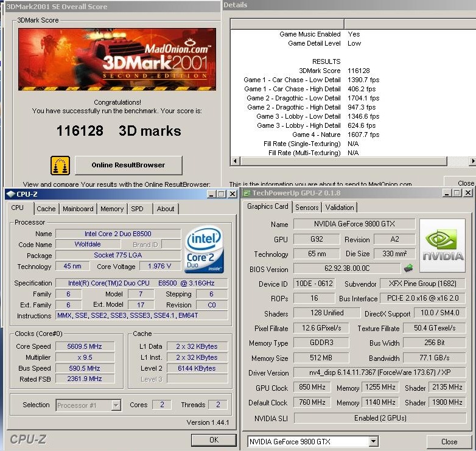
Task: Click the Rated FSB value 2361.9 MHz
Action: pos(85,379)
